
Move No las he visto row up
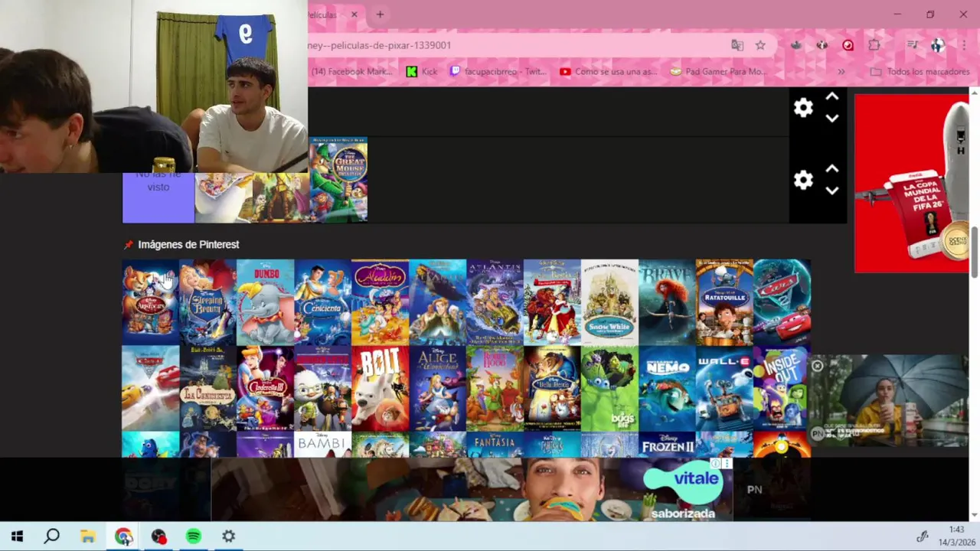pos(832,169)
